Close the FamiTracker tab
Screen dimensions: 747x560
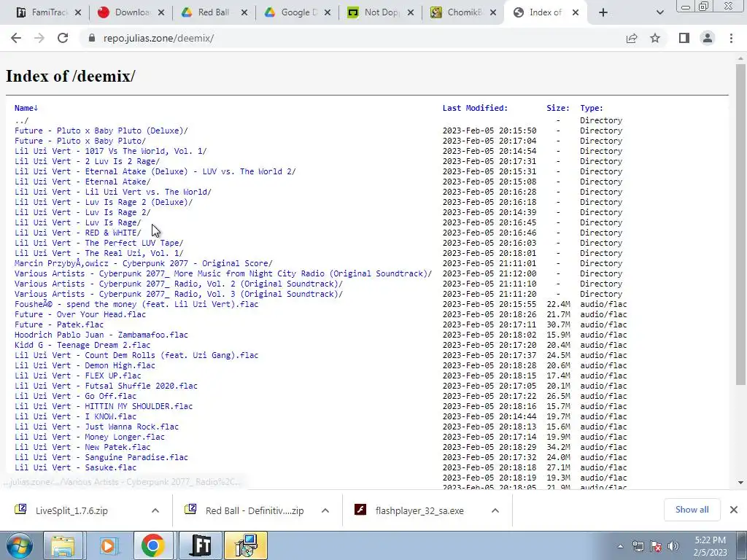[x=78, y=12]
